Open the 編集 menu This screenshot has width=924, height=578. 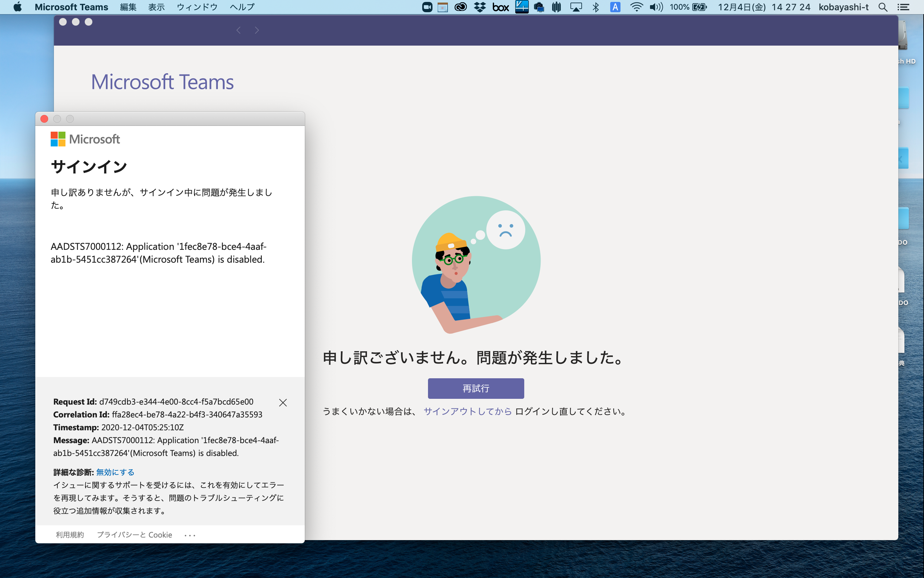(128, 7)
